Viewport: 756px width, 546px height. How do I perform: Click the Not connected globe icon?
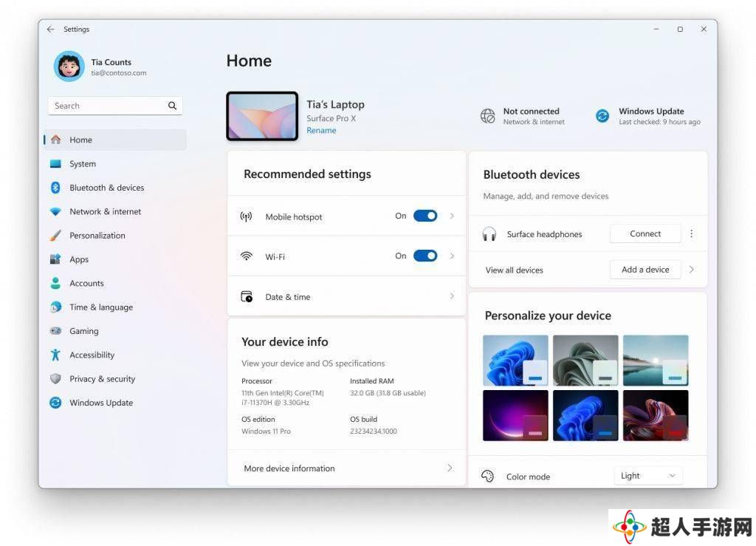(x=488, y=116)
